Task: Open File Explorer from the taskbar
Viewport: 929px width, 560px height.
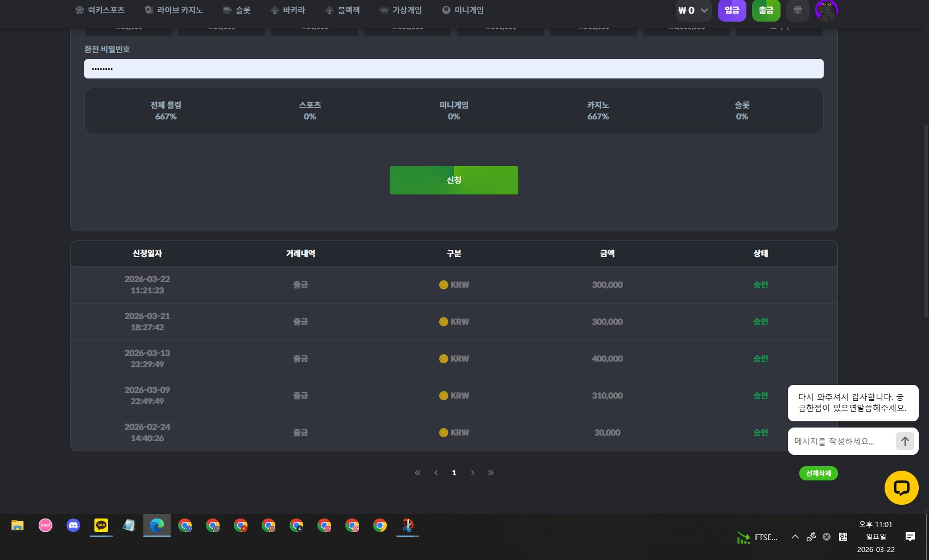Action: tap(18, 525)
